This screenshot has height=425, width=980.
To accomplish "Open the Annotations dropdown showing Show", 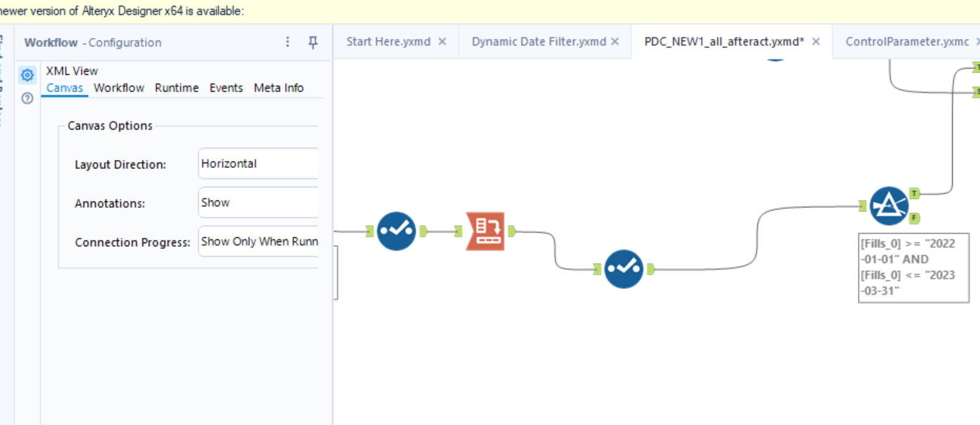I will click(x=258, y=203).
